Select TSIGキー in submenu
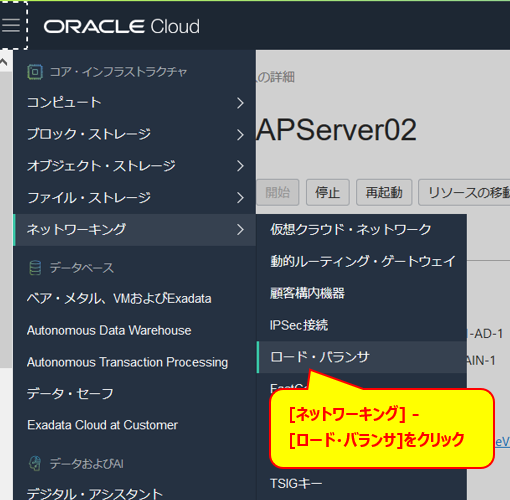This screenshot has height=500, width=510. (361, 483)
